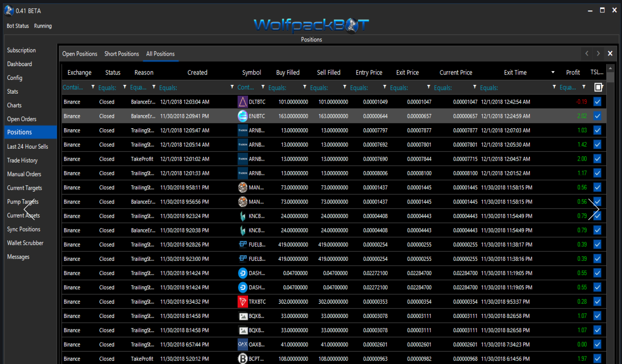Open Reason column filter funnel
The height and width of the screenshot is (364, 622).
(x=154, y=87)
